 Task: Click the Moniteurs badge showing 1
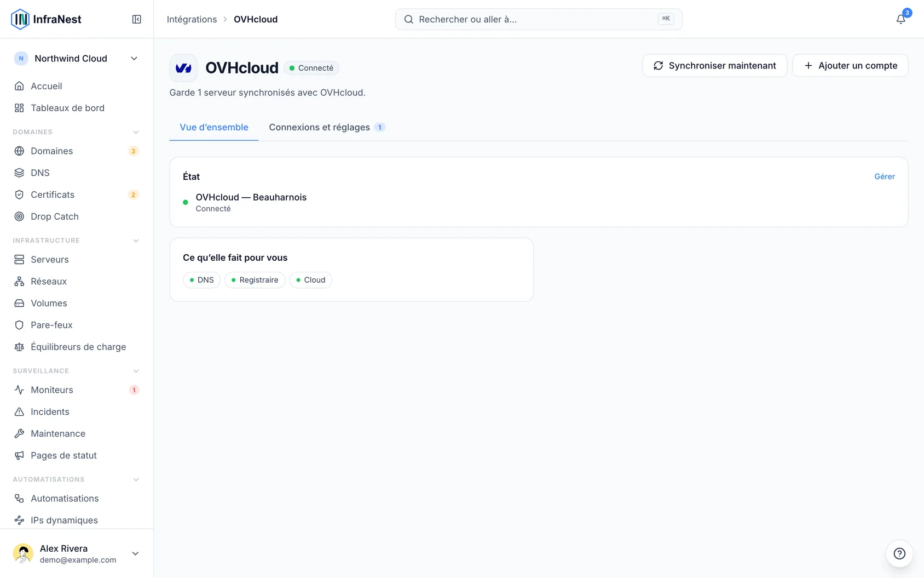134,390
